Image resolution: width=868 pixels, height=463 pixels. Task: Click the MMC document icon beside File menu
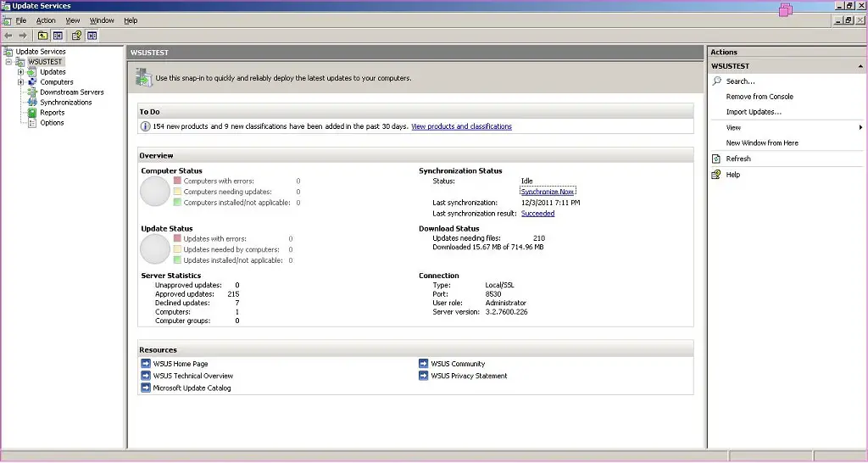6,20
